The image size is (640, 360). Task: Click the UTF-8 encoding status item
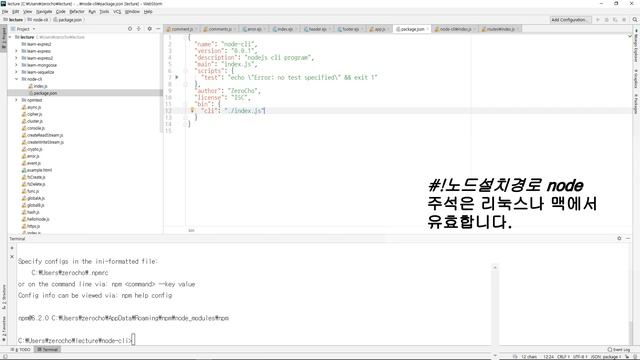coord(579,357)
